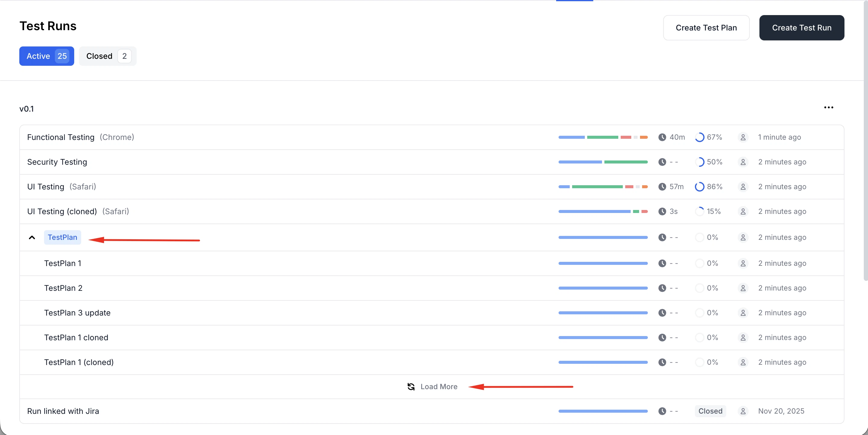Select the Active filter tab
The height and width of the screenshot is (435, 868).
[x=46, y=56]
